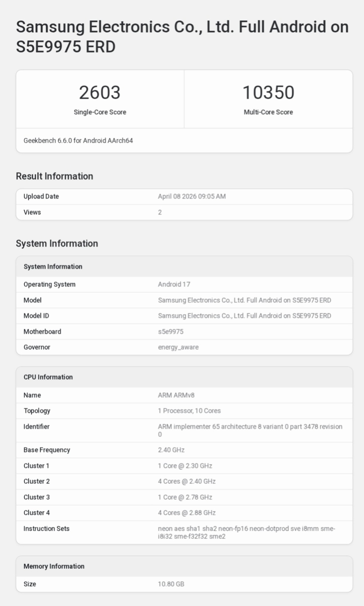
Task: Click the Result Information heading
Action: (54, 176)
